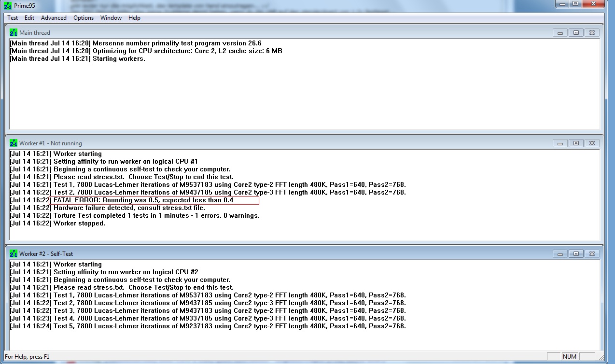Click the Main thread window icon
The height and width of the screenshot is (364, 615).
coord(14,33)
